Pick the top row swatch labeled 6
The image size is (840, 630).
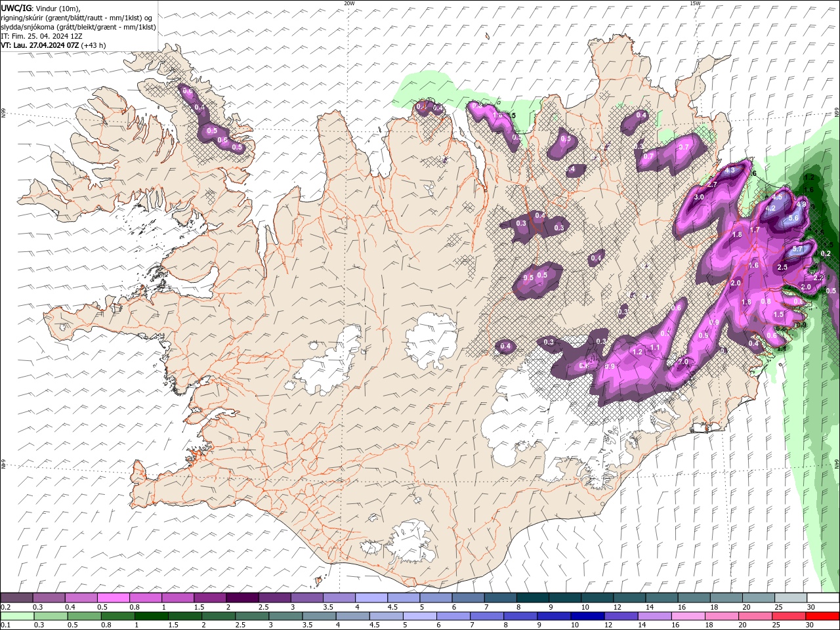pyautogui.click(x=468, y=598)
